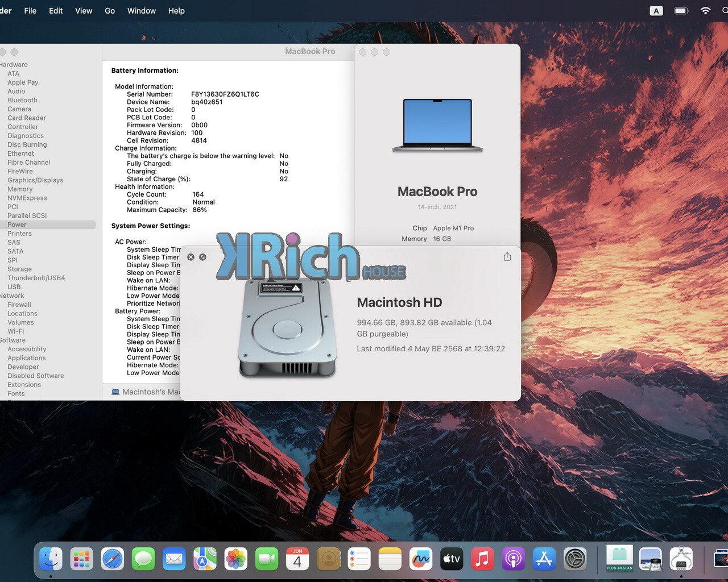Open Photos from the Dock
Image resolution: width=728 pixels, height=582 pixels.
point(235,559)
